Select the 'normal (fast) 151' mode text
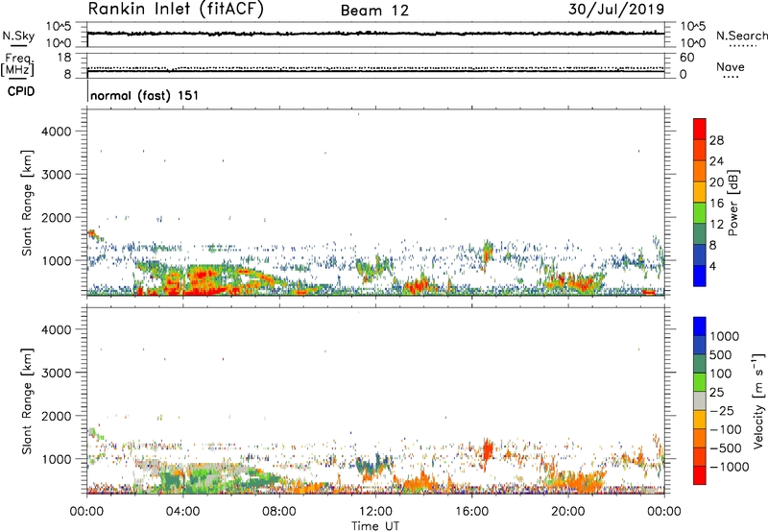This screenshot has height=532, width=768. (145, 95)
